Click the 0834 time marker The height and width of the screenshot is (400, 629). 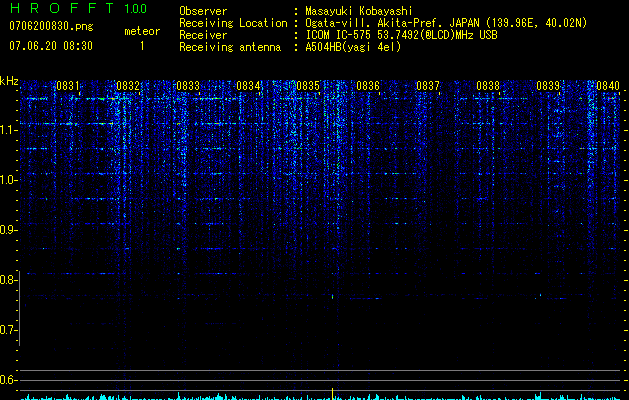[x=248, y=86]
